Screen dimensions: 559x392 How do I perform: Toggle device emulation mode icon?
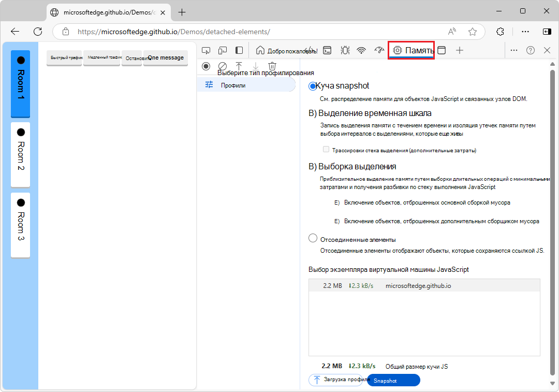[x=223, y=50]
